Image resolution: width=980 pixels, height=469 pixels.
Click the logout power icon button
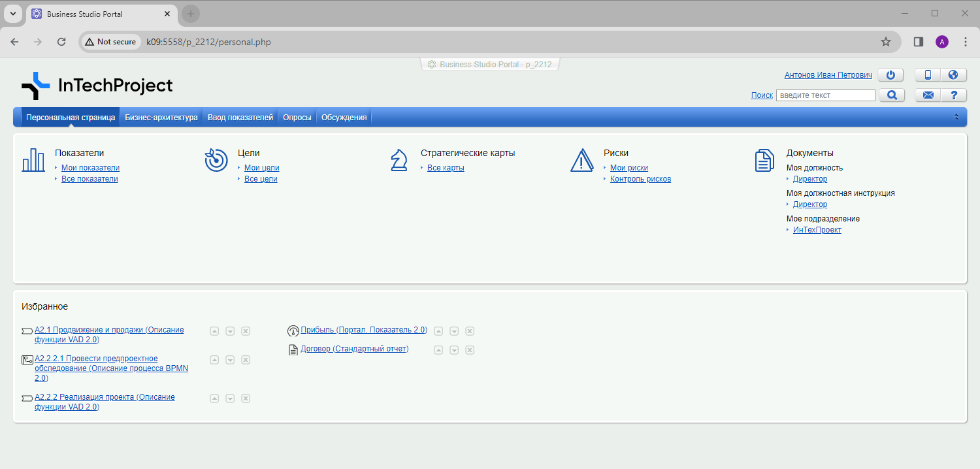pyautogui.click(x=890, y=75)
